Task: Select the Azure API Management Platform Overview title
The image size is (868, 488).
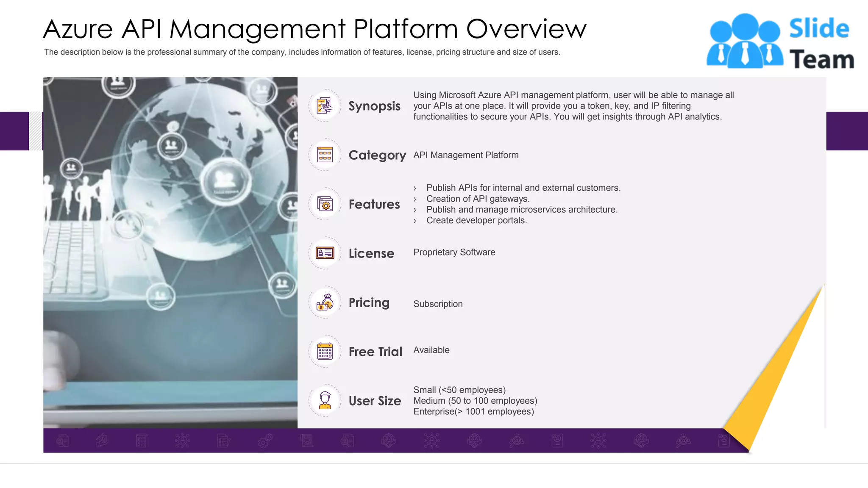Action: coord(314,29)
